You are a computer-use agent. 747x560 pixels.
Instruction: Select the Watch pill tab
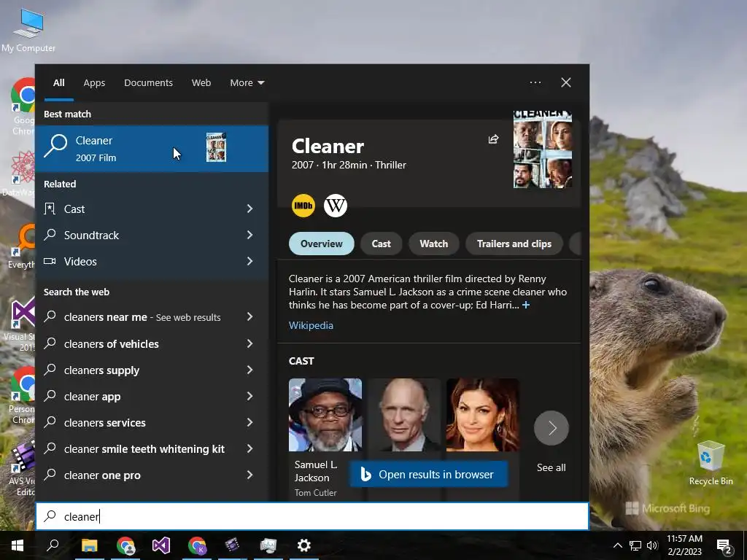433,244
